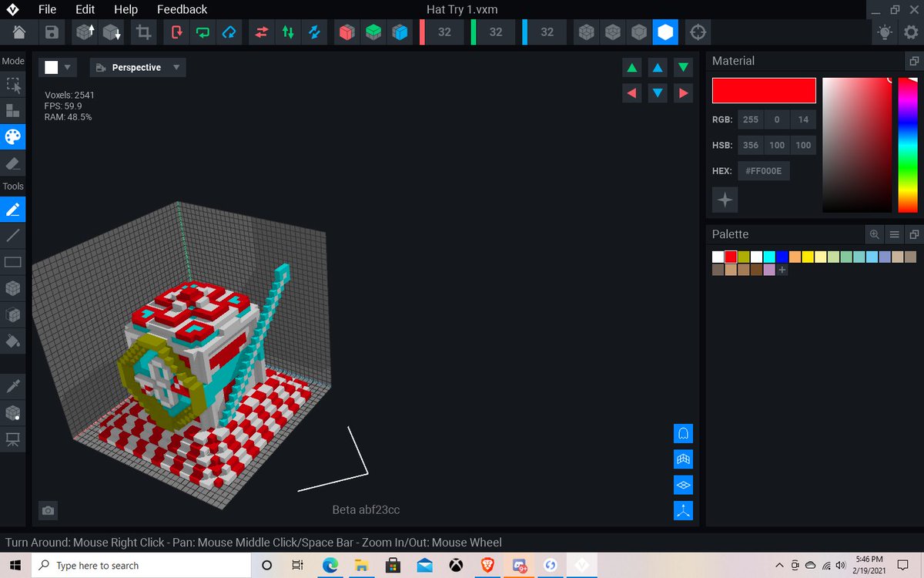Image resolution: width=924 pixels, height=578 pixels.
Task: Open the Edit menu
Action: point(85,9)
